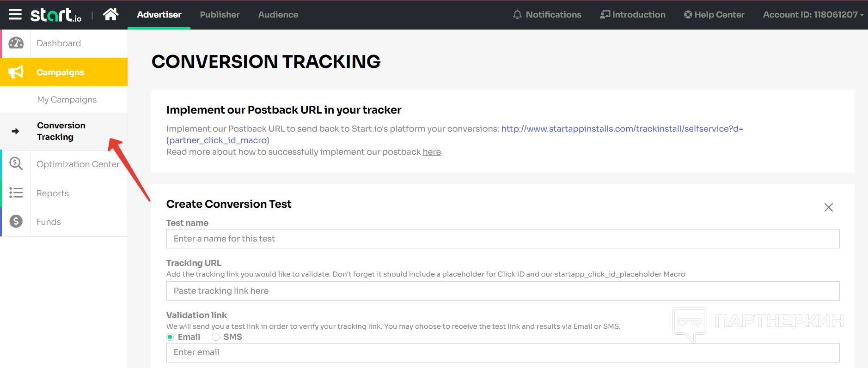Open the Help Center link

714,14
